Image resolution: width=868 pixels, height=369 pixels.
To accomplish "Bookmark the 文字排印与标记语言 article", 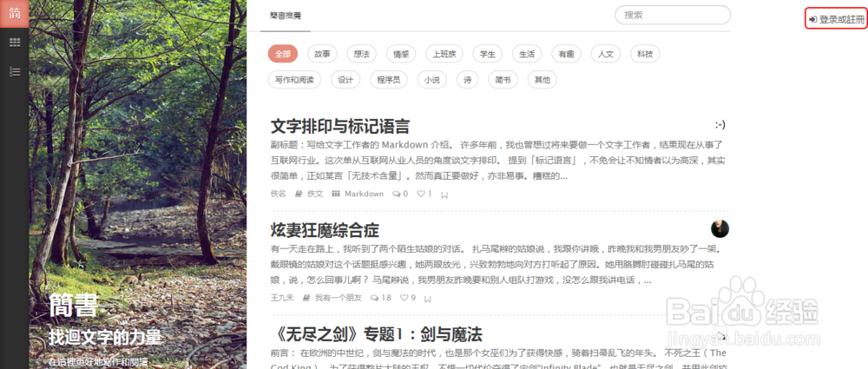I will click(444, 194).
